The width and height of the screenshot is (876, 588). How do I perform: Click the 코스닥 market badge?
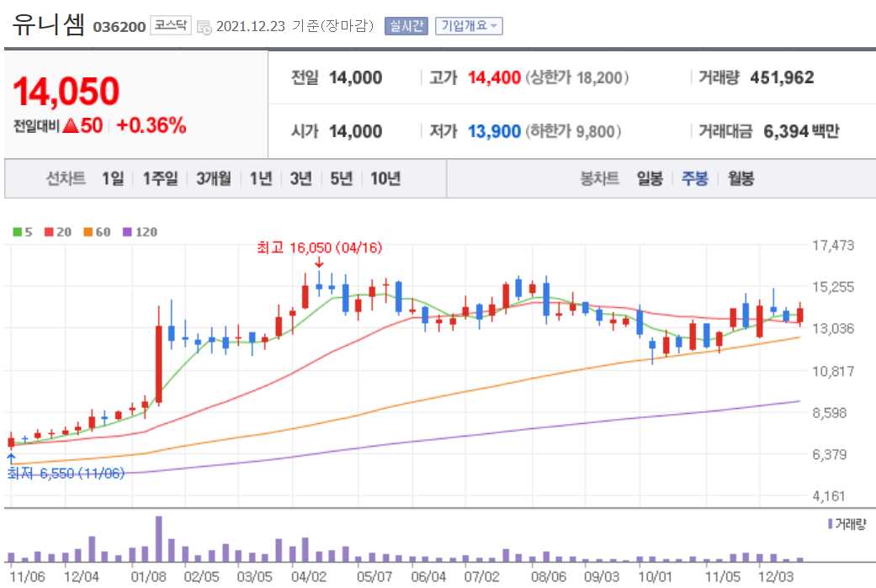[171, 24]
